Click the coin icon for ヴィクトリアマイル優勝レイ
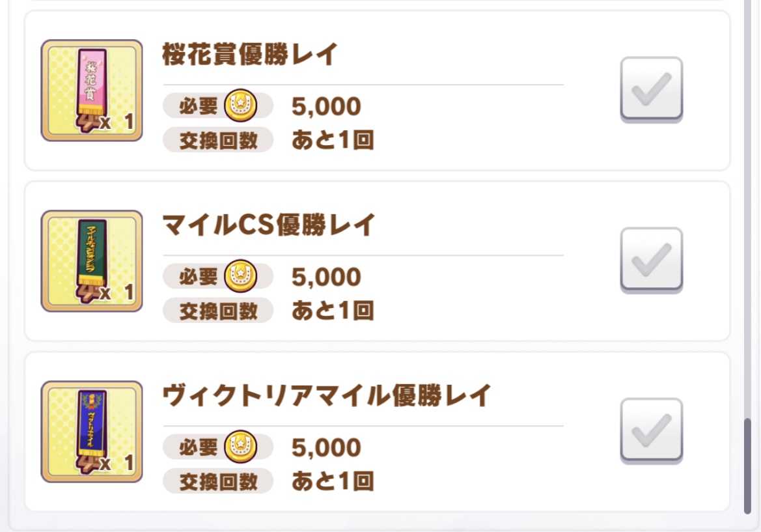 pyautogui.click(x=241, y=447)
